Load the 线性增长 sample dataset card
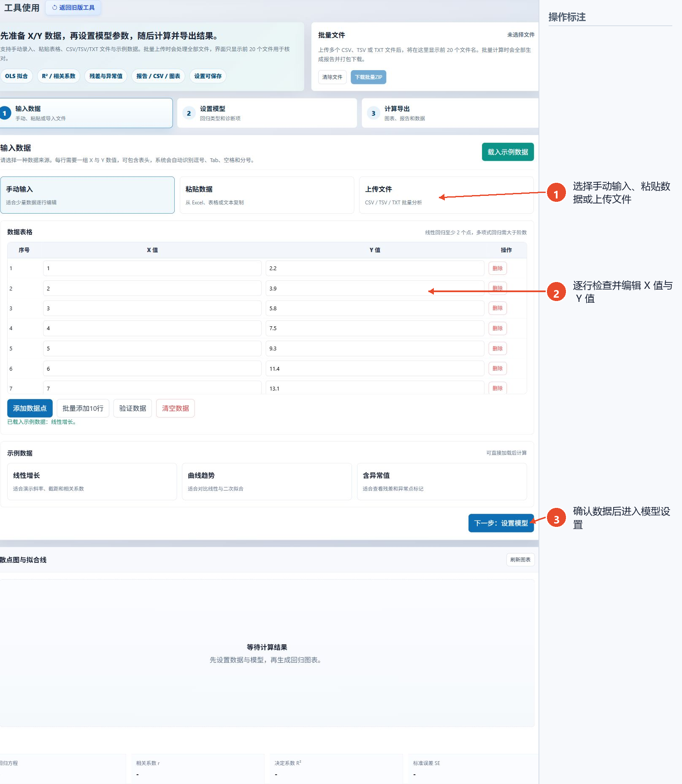The height and width of the screenshot is (784, 682). coord(92,482)
